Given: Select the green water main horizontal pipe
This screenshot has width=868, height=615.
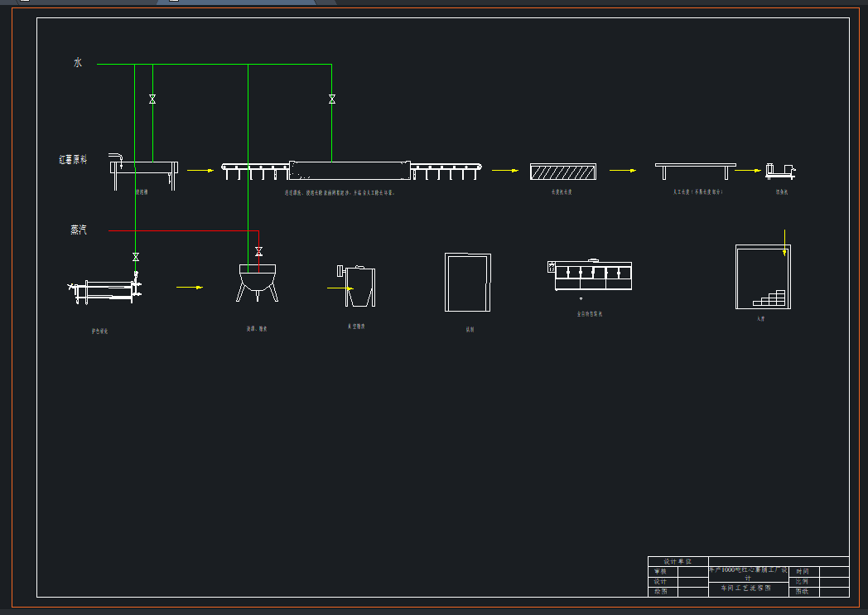Looking at the screenshot, I should 215,65.
